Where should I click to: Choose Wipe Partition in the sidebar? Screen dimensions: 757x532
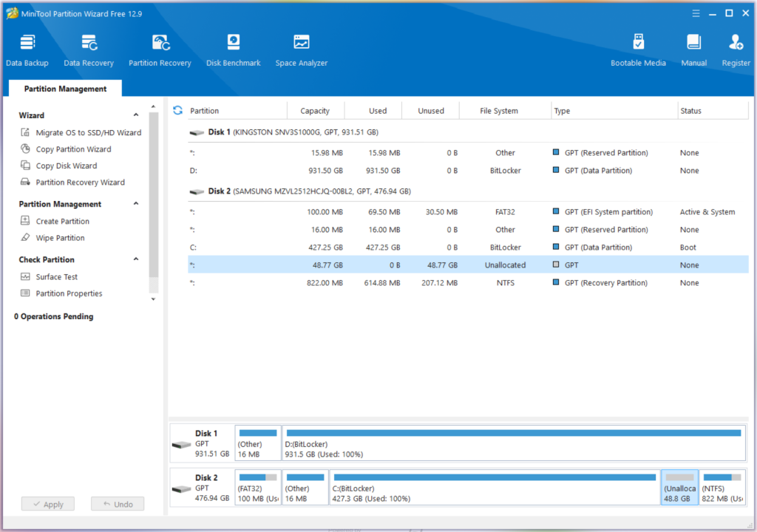(61, 237)
